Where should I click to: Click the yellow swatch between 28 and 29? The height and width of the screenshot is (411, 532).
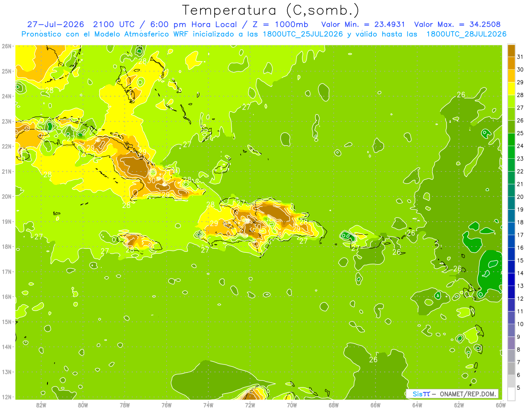[x=511, y=88]
